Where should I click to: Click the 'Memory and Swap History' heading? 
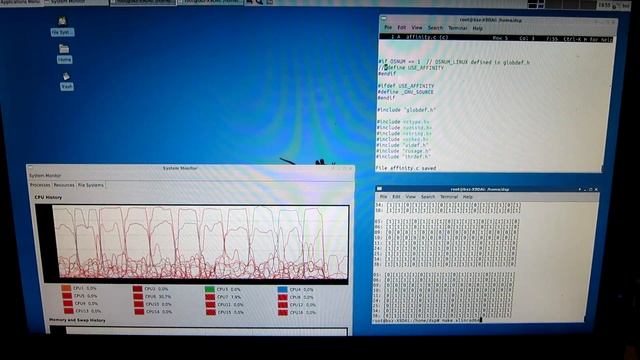coord(77,320)
